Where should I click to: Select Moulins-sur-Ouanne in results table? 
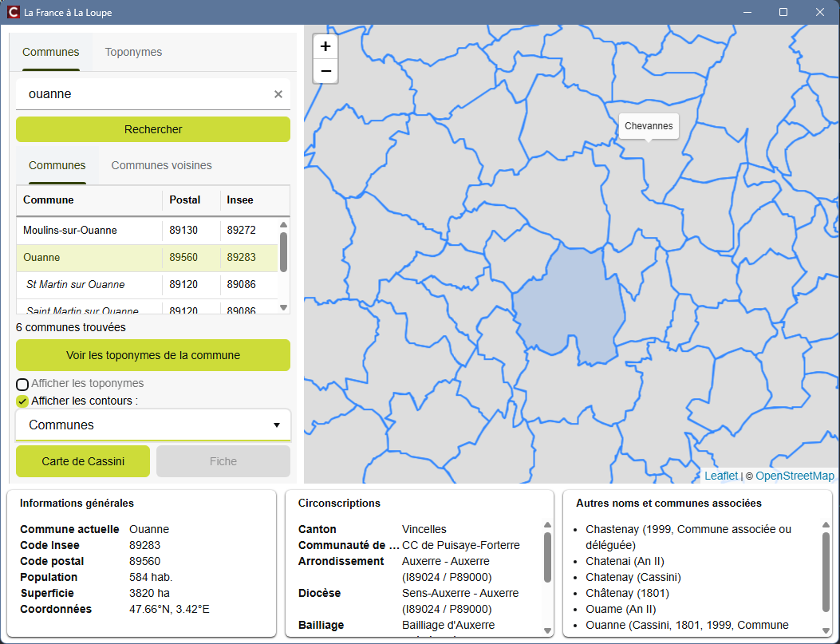pyautogui.click(x=70, y=231)
